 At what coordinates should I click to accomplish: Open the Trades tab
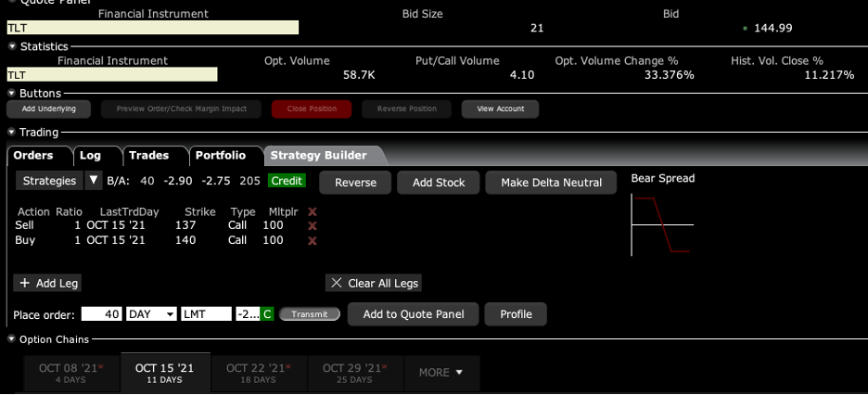click(x=148, y=156)
